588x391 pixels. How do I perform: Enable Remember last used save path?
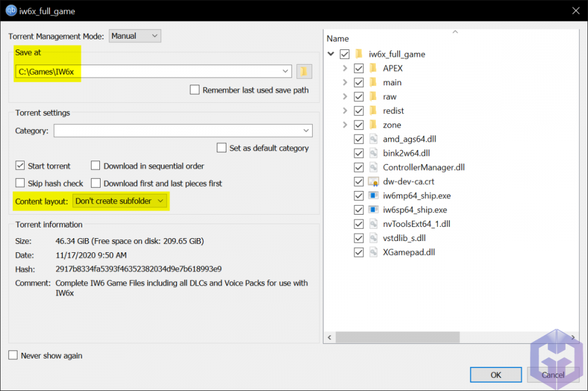[x=195, y=90]
